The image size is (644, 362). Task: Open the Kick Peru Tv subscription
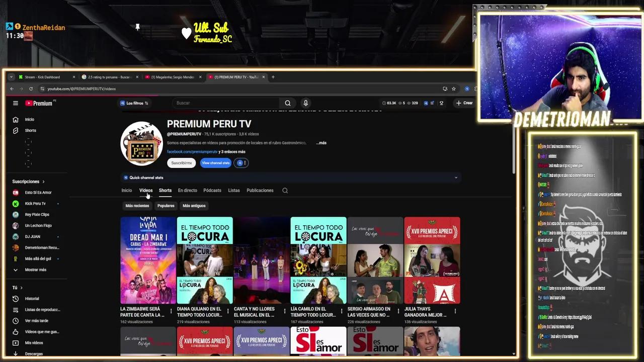[35, 204]
